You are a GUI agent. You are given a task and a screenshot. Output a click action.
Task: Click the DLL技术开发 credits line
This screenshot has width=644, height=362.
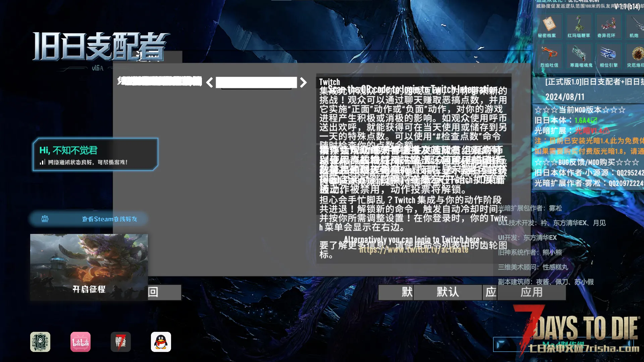(552, 223)
